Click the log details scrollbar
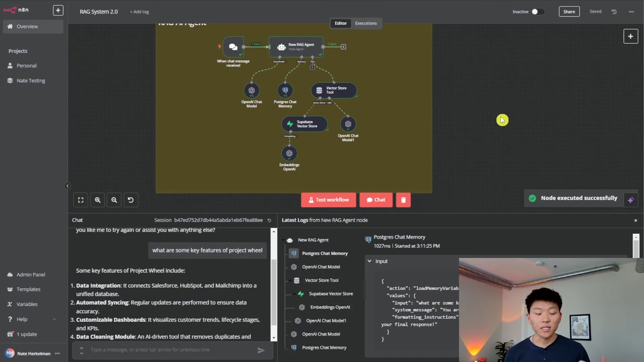The height and width of the screenshot is (362, 644). (x=636, y=246)
